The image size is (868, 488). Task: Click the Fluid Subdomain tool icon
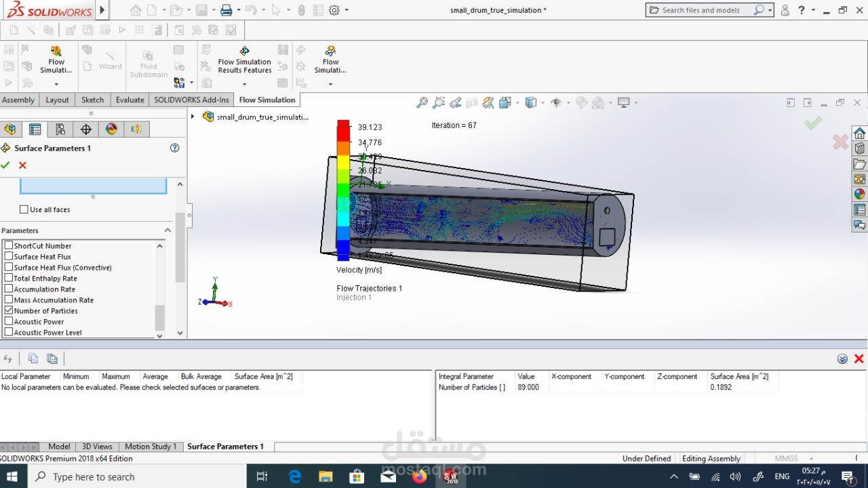point(149,56)
